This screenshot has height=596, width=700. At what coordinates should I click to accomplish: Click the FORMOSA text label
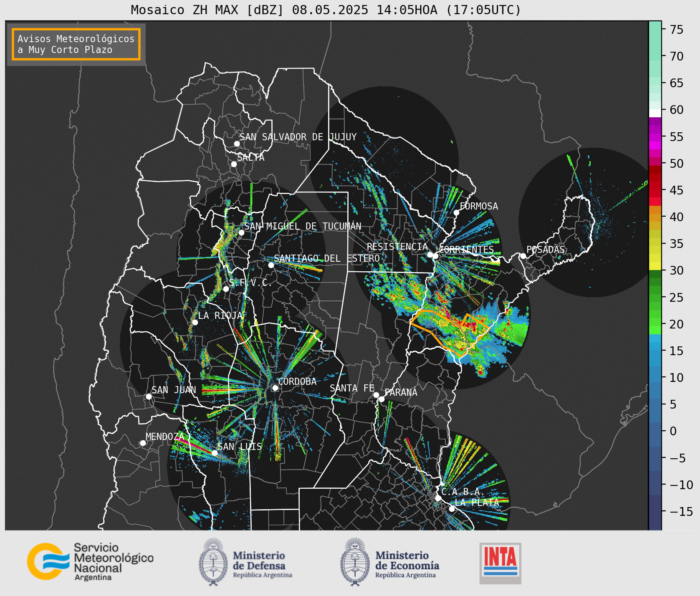point(479,206)
